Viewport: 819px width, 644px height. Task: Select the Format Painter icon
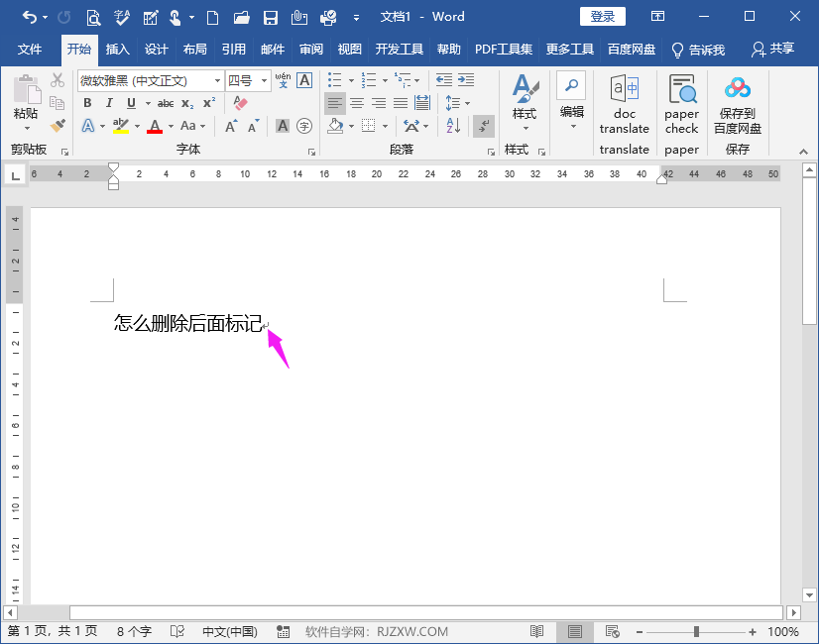[x=57, y=127]
